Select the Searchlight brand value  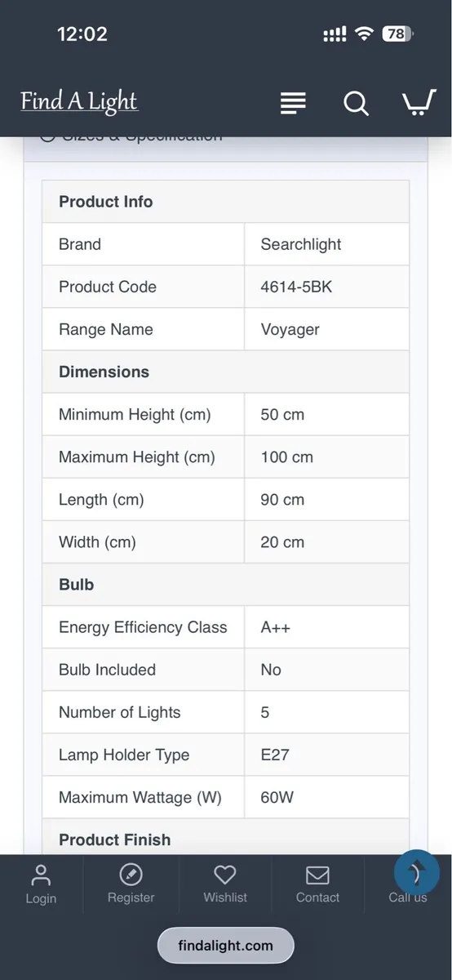tap(301, 244)
